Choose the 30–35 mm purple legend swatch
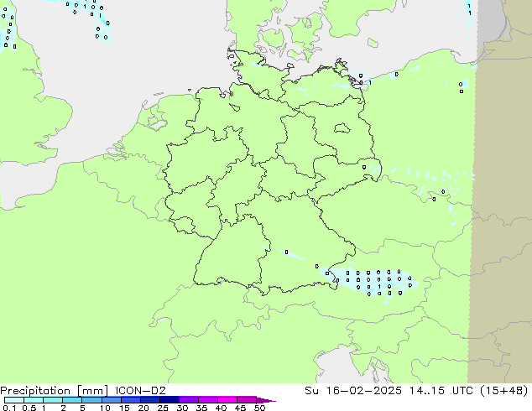The height and width of the screenshot is (411, 532). (x=189, y=400)
